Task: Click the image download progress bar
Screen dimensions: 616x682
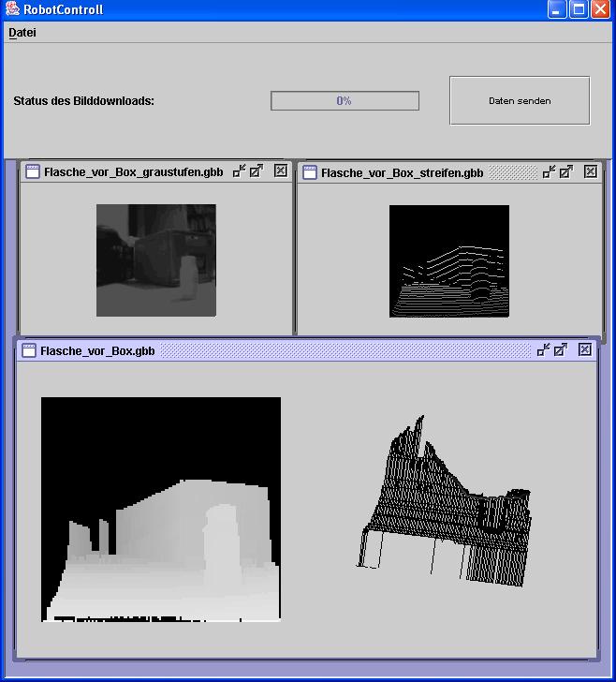Action: click(345, 100)
